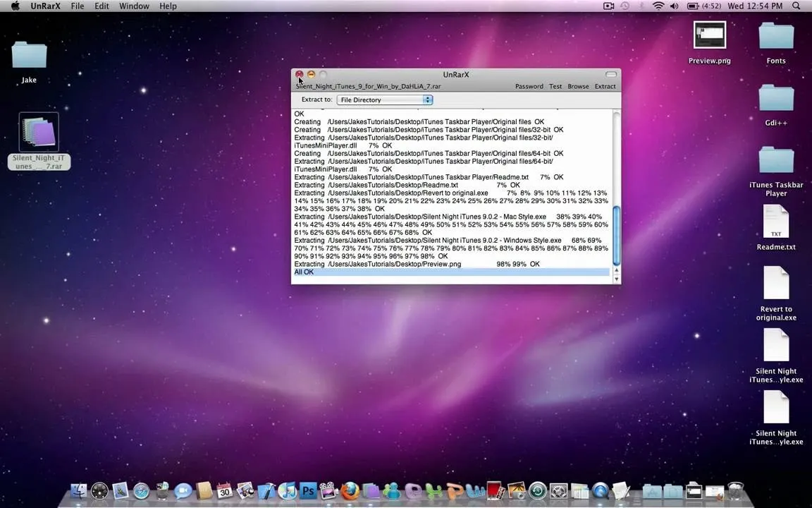
Task: Click the log scrollbar thumb
Action: coord(616,236)
